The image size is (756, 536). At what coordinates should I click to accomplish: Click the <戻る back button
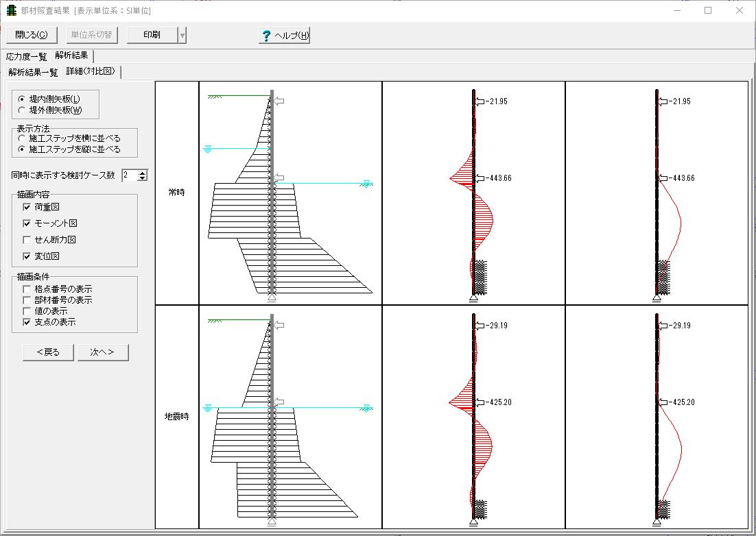point(48,352)
